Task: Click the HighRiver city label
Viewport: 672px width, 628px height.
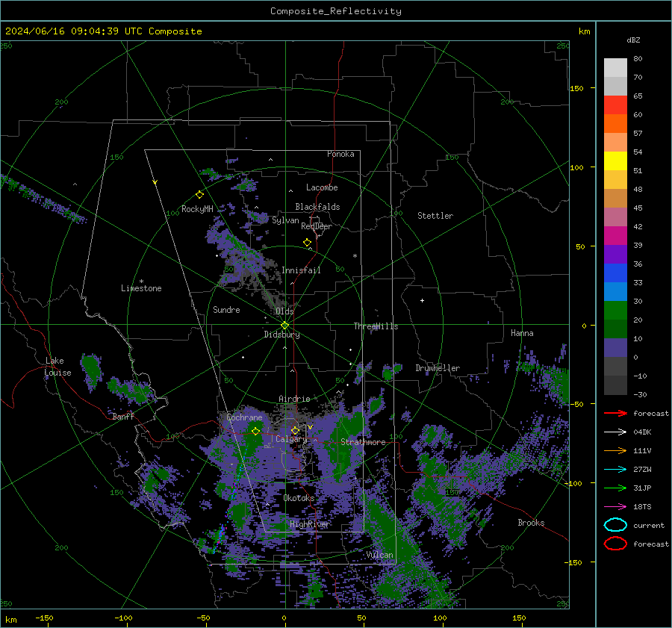Action: click(x=309, y=524)
